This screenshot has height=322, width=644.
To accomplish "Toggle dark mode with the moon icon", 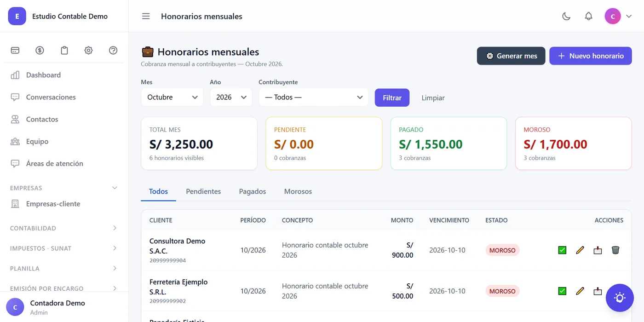I will pos(566,16).
